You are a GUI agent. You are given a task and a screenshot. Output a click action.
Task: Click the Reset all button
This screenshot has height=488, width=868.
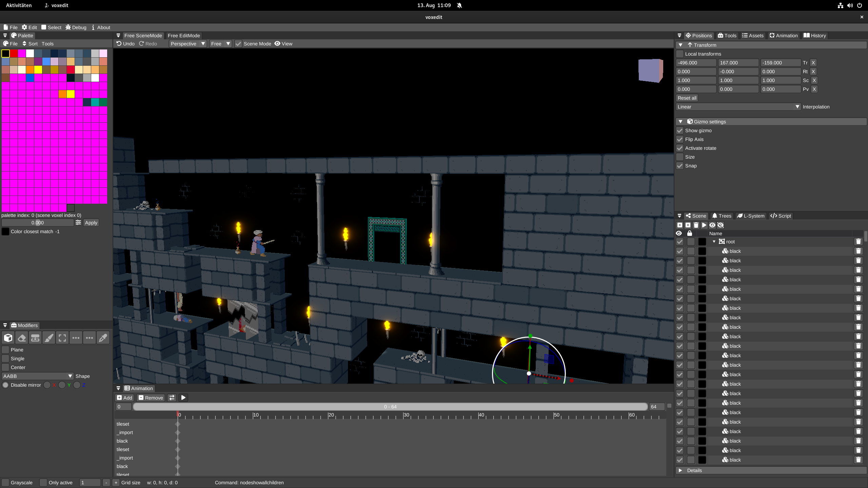pos(687,98)
